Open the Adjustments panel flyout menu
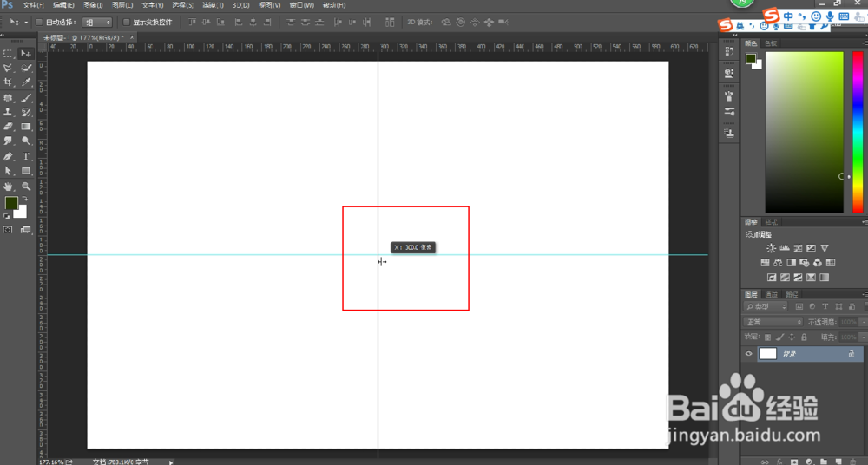Screen dimensions: 868x465 coord(865,222)
